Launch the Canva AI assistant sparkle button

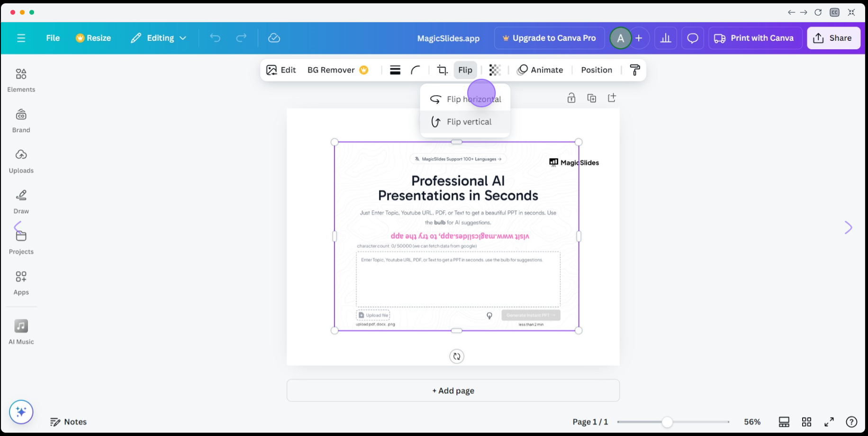(x=21, y=412)
